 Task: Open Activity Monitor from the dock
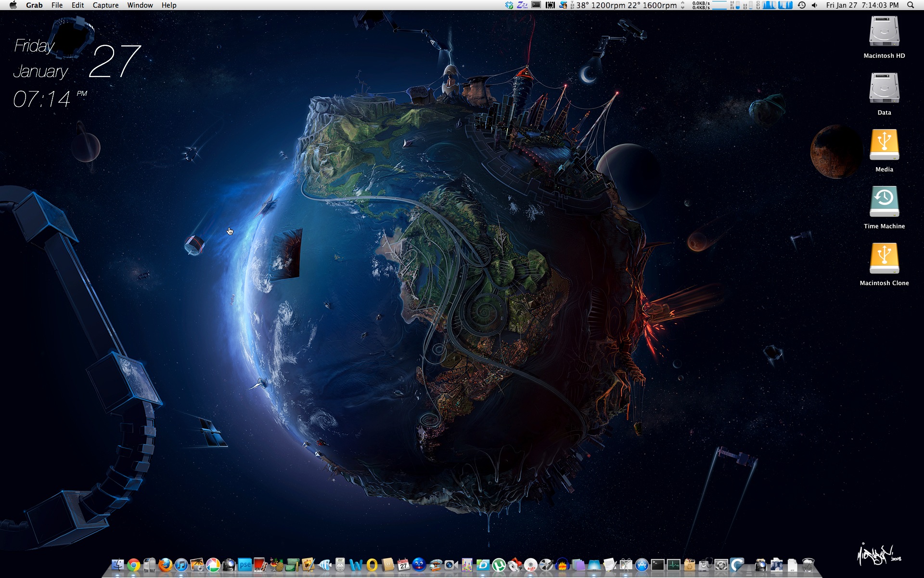(673, 565)
